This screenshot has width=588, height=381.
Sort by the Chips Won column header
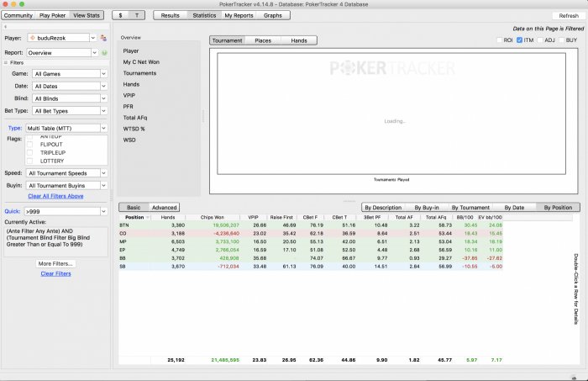[x=213, y=217]
